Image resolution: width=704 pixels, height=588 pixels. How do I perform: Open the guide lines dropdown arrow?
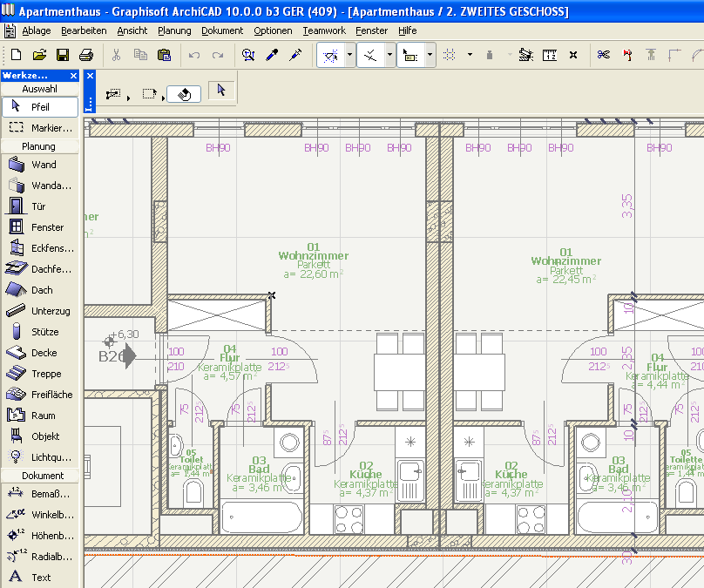(350, 55)
